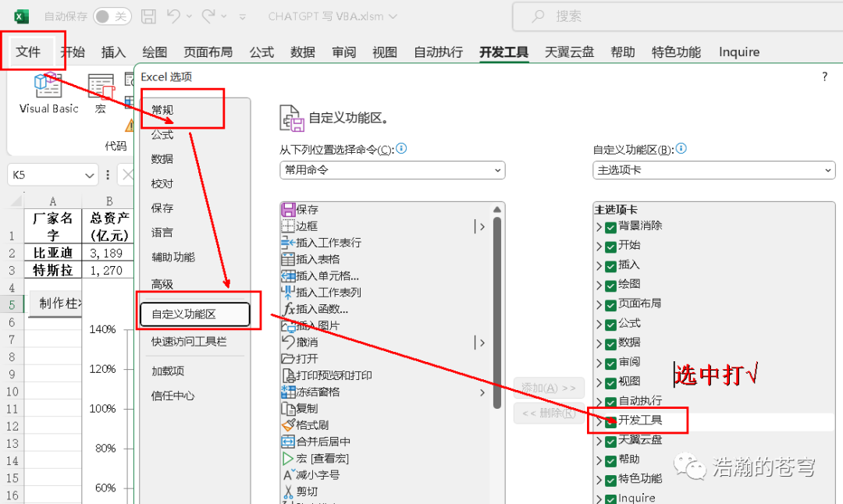Select the 边框 border command icon
The height and width of the screenshot is (504, 843).
click(x=288, y=226)
